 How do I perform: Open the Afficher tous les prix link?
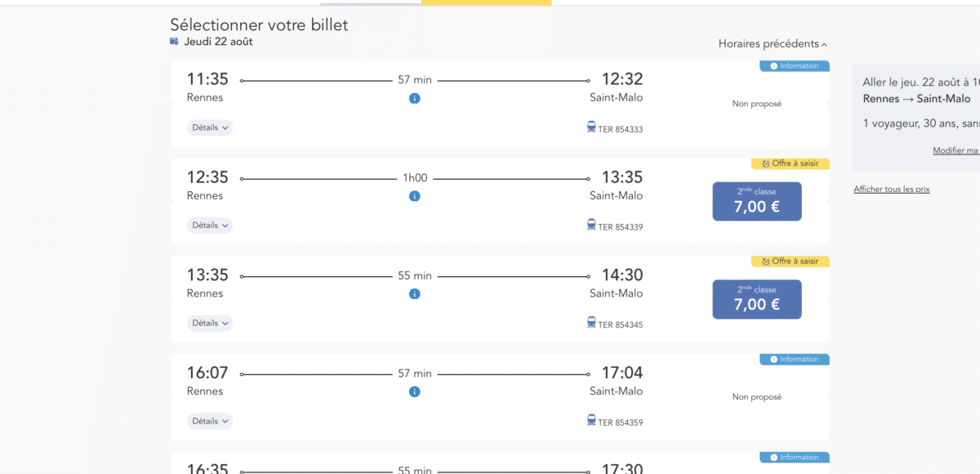(891, 189)
